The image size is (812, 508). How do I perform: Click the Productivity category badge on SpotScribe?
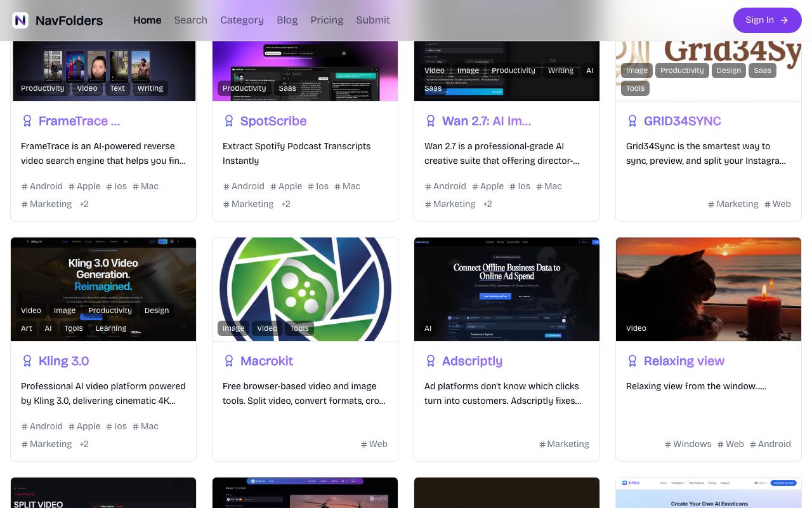pyautogui.click(x=244, y=88)
